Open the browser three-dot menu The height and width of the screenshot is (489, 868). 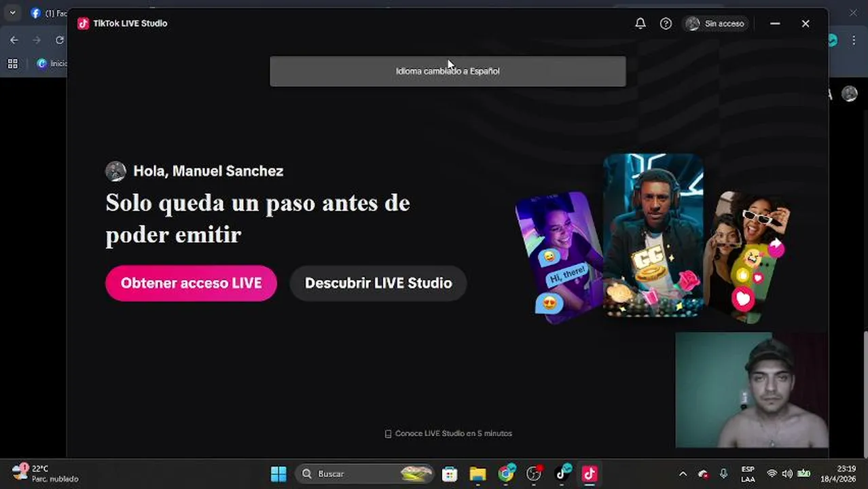coord(854,40)
